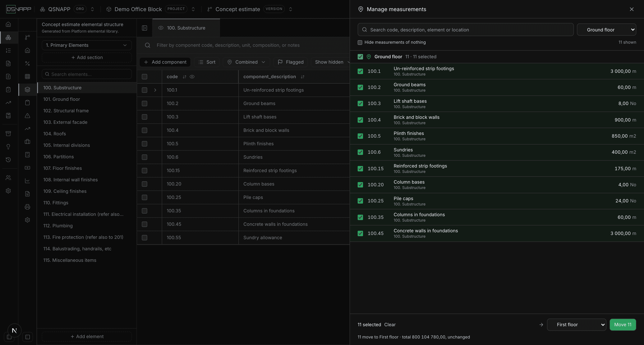Screen dimensions: 644x345
Task: Check the select-all checkbox in table header
Action: point(145,77)
